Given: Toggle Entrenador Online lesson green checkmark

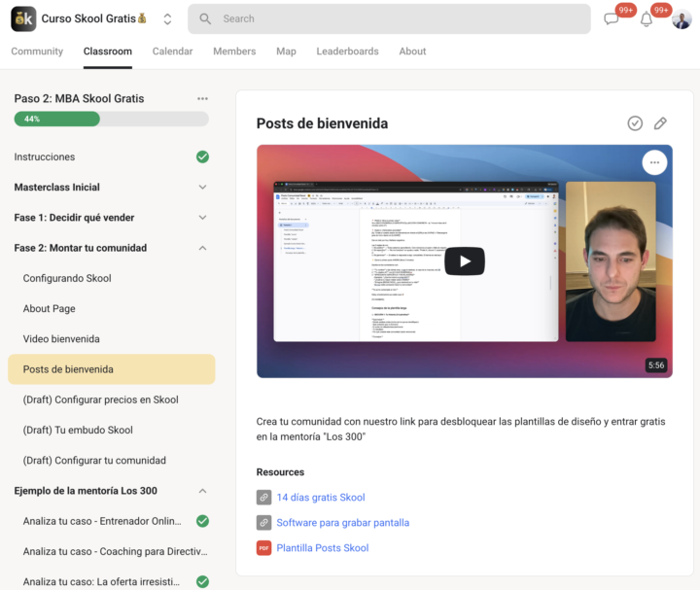Looking at the screenshot, I should click(202, 521).
